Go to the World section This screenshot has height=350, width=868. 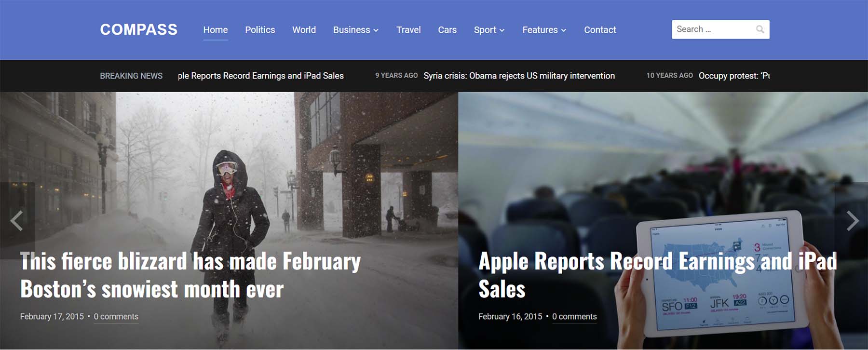[304, 30]
